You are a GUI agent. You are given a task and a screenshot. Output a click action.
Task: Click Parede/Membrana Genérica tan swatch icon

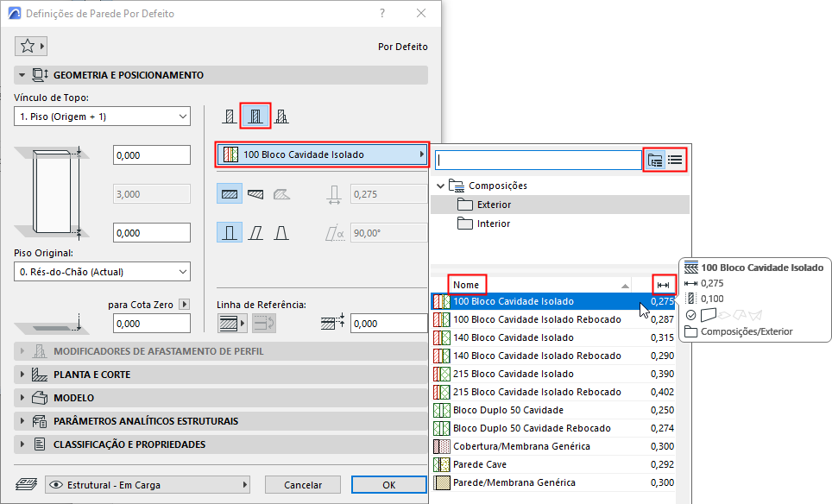pos(442,482)
